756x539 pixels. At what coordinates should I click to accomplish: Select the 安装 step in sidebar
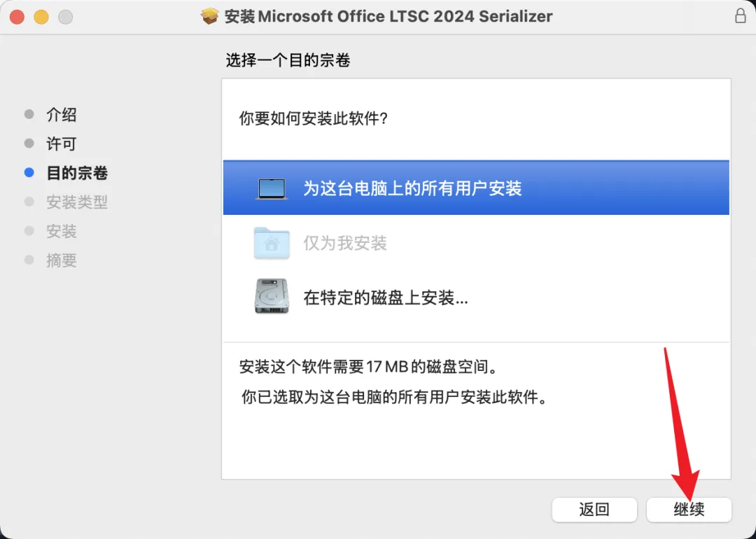tap(61, 232)
